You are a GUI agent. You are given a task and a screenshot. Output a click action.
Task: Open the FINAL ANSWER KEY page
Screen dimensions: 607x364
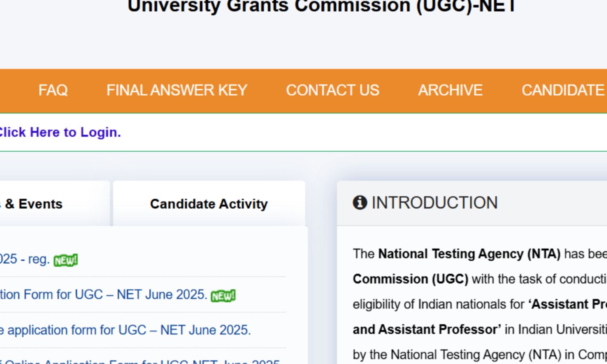coord(176,90)
